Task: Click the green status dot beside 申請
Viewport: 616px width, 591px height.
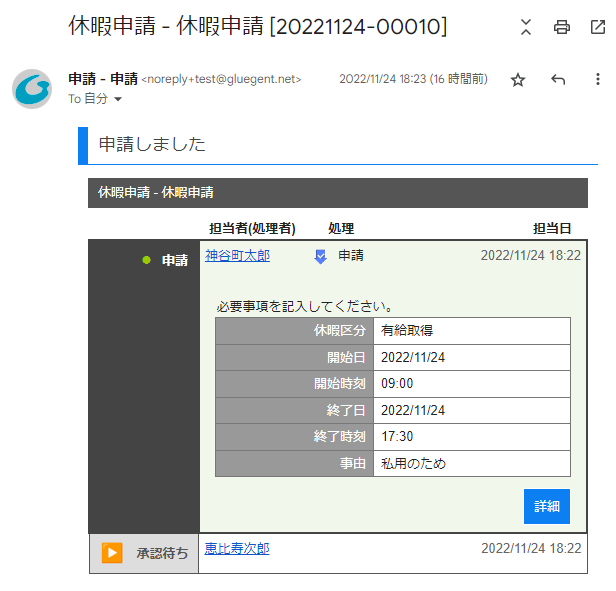Action: [x=146, y=260]
